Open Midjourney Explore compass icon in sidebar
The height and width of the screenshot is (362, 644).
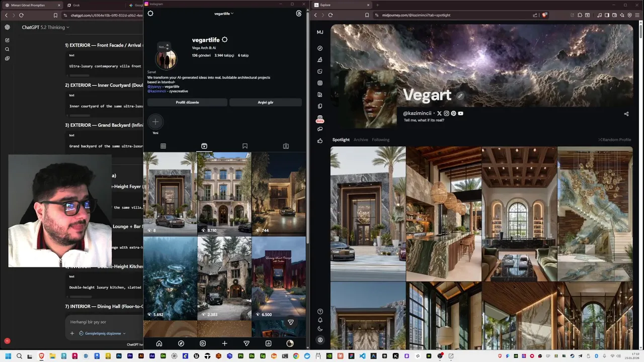320,48
